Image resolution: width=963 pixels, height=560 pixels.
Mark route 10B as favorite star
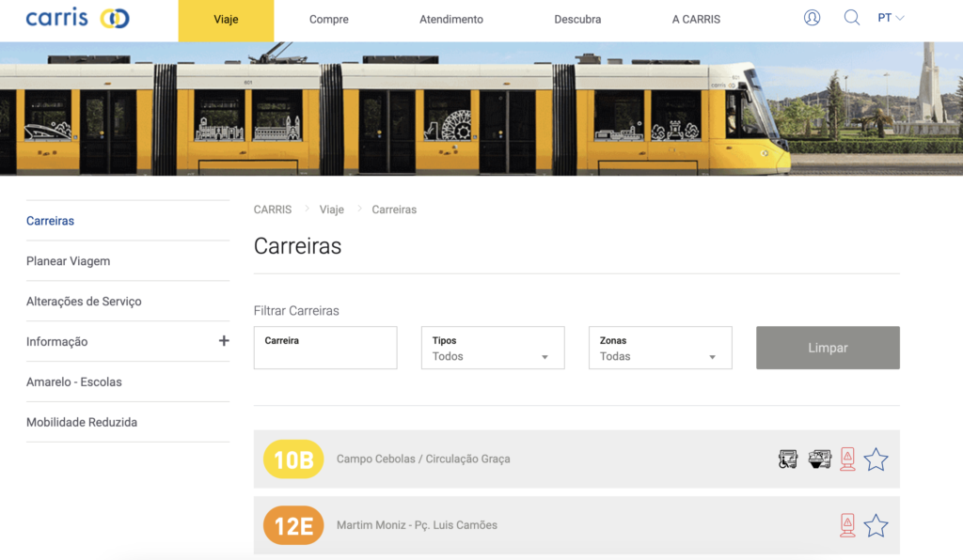click(x=876, y=459)
